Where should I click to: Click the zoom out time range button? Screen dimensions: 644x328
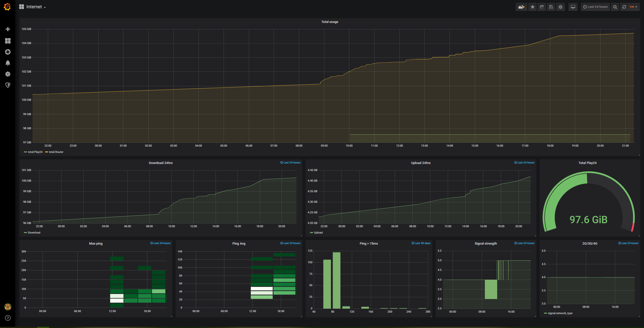coord(615,7)
